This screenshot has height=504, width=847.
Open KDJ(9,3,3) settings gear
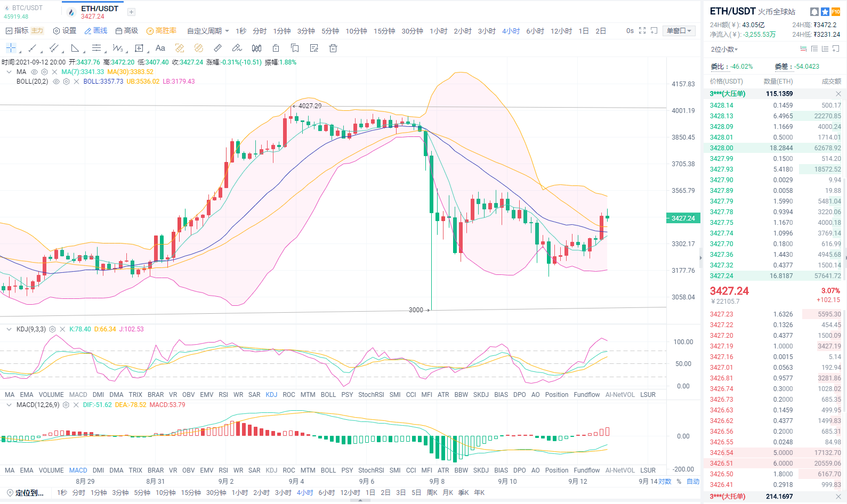pos(52,329)
